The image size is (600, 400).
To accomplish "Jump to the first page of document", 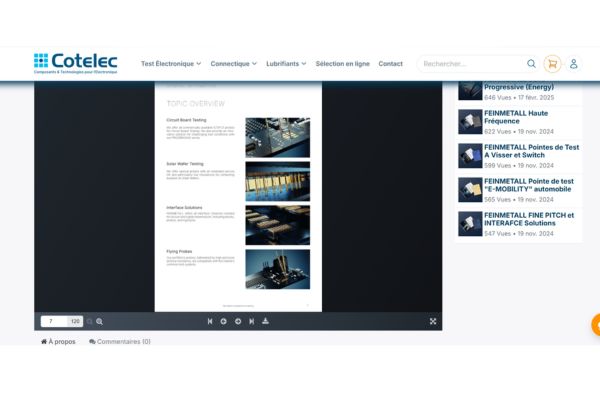I will pyautogui.click(x=210, y=321).
